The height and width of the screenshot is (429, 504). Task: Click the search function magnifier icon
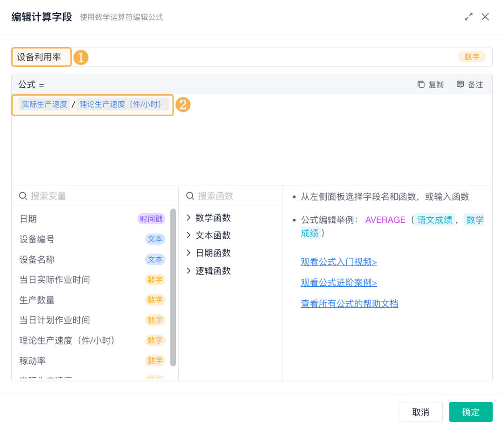click(190, 196)
